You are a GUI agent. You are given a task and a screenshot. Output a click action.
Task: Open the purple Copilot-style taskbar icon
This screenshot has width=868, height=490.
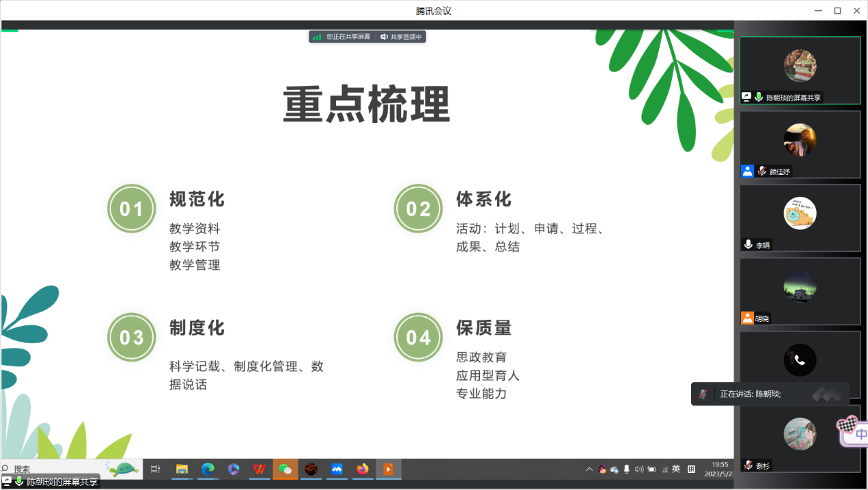point(234,469)
